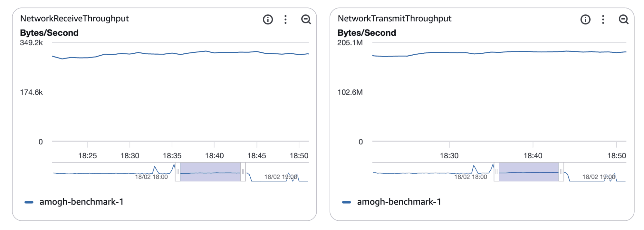Click 18/02 19:00 marker in Transmit timeline
The image size is (644, 230).
(599, 177)
